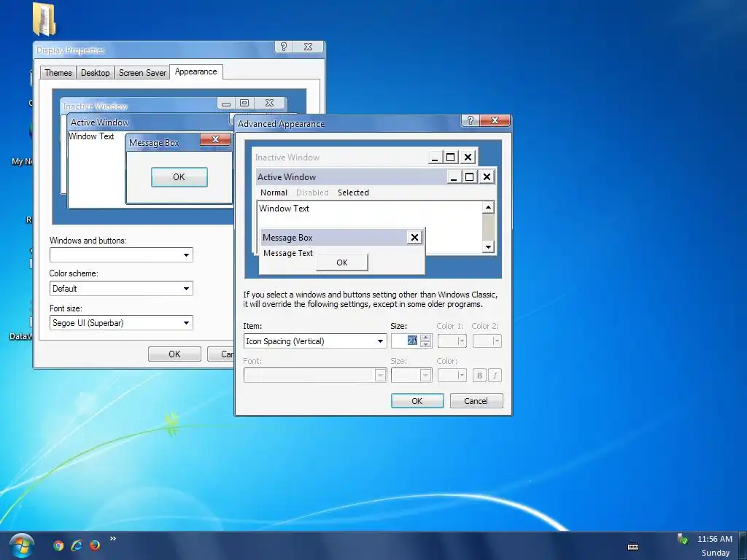Launch Google Chrome from the taskbar

(x=58, y=545)
